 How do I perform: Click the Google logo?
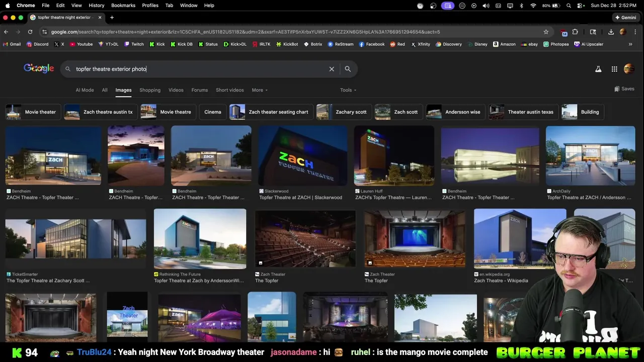(39, 68)
